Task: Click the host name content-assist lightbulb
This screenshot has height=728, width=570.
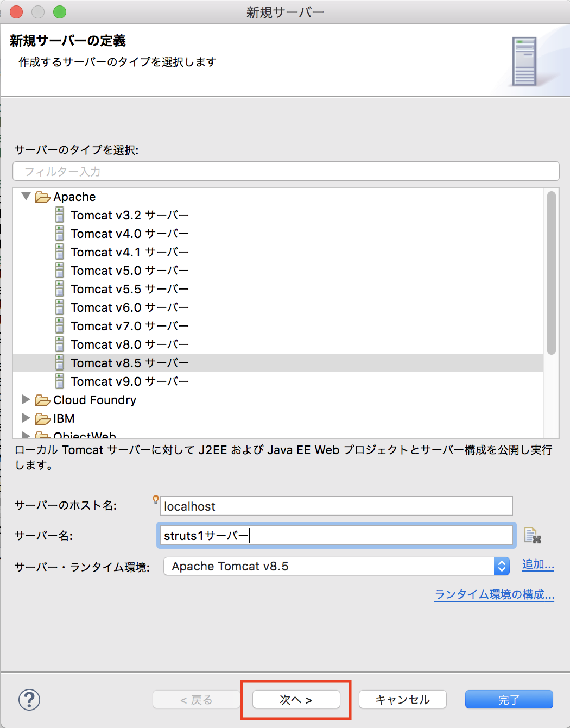Action: 156,500
